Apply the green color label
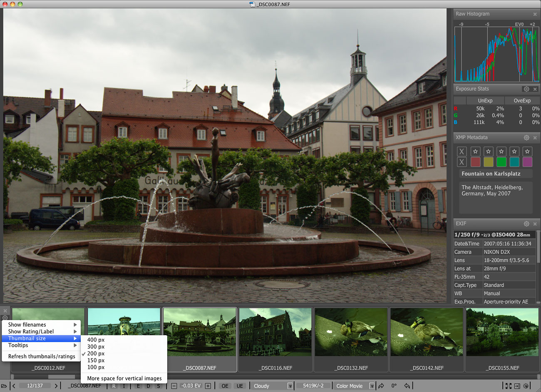This screenshot has width=541, height=392. coord(501,162)
